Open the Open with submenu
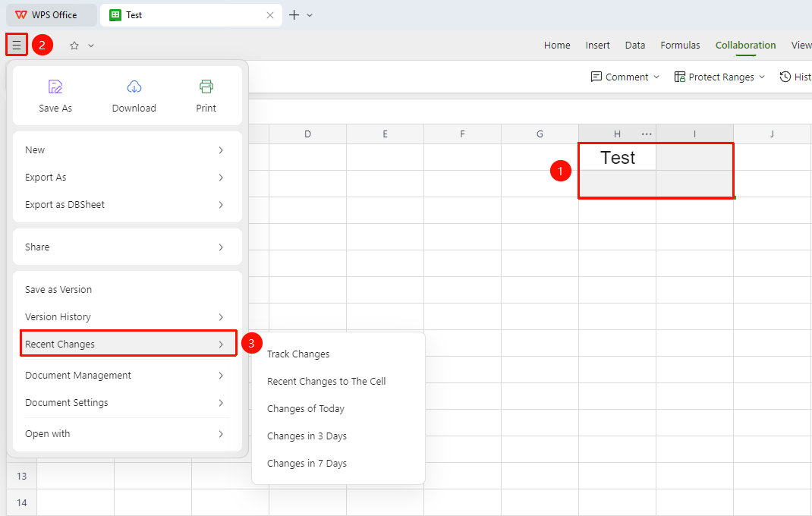 [127, 434]
